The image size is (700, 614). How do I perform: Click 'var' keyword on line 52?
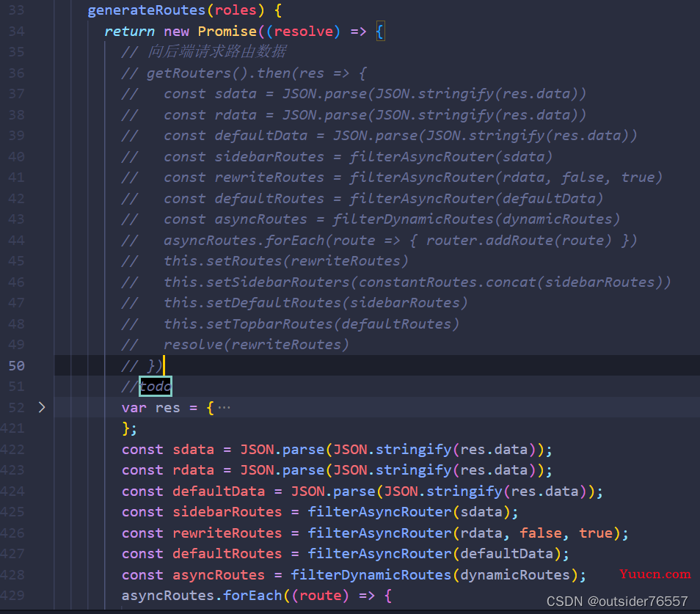point(134,407)
